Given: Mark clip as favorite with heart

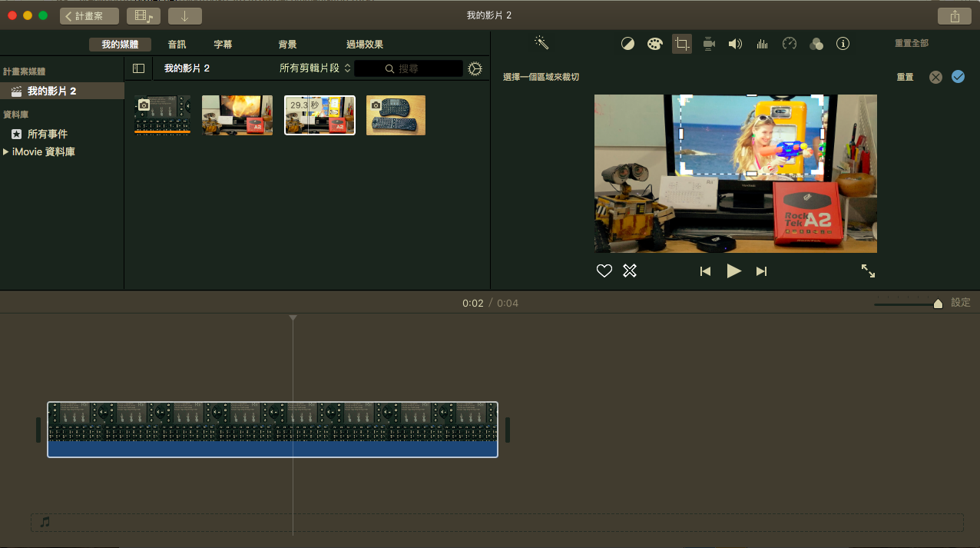Looking at the screenshot, I should [x=604, y=271].
